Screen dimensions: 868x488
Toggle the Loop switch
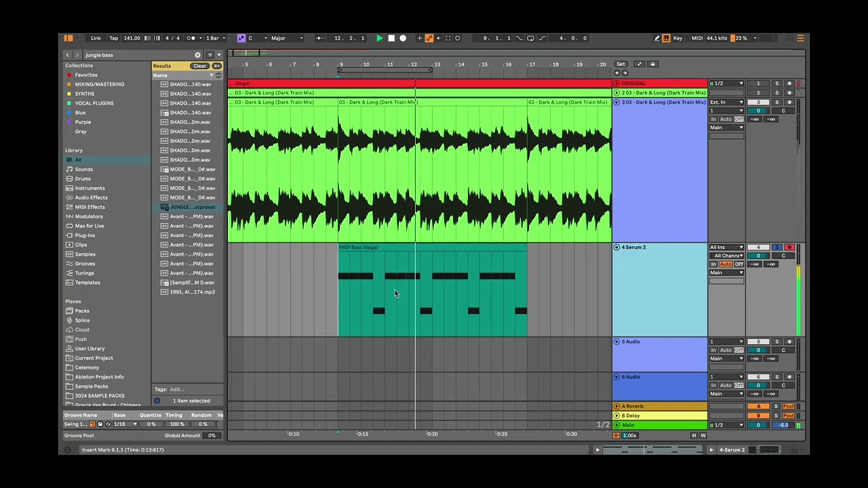tap(530, 38)
